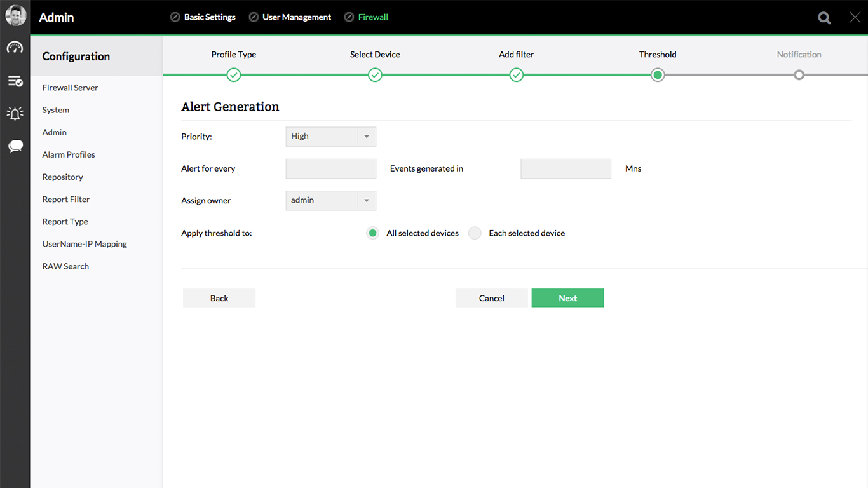
Task: Click the task list checkmark sidebar icon
Action: pyautogui.click(x=15, y=81)
